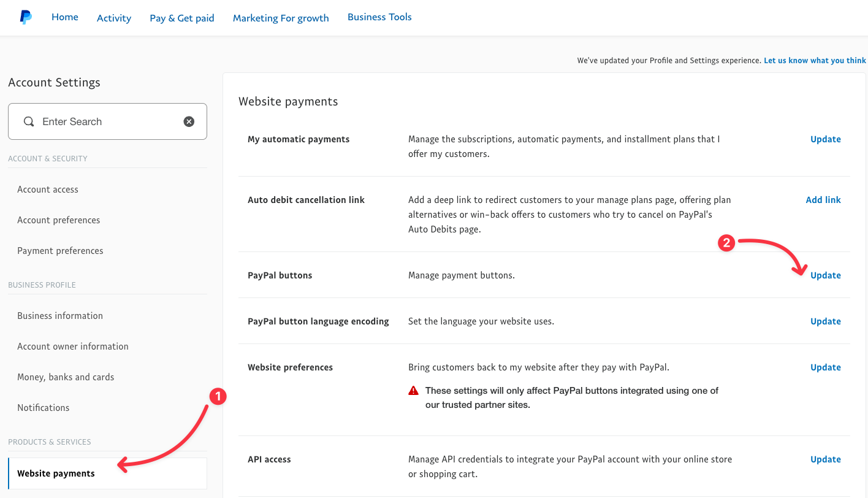The height and width of the screenshot is (498, 868).
Task: Click the My automatic payments label
Action: tap(299, 139)
